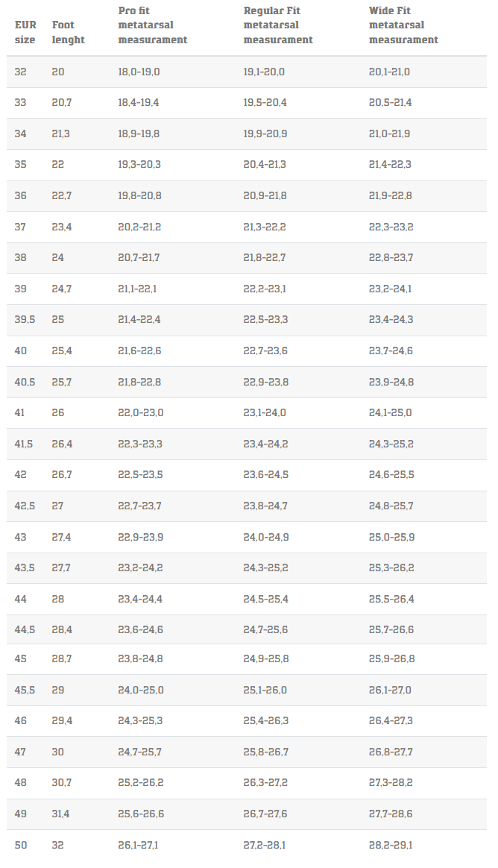498x868 pixels.
Task: Click EUR size 44,5 cell
Action: [x=25, y=630]
